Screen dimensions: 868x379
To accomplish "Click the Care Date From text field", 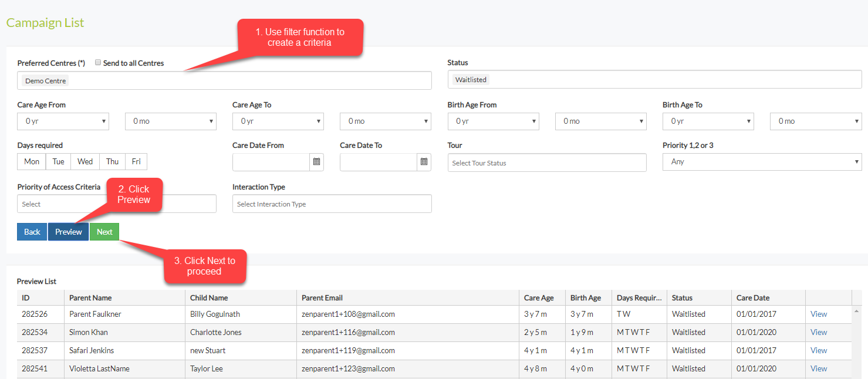I will point(271,162).
